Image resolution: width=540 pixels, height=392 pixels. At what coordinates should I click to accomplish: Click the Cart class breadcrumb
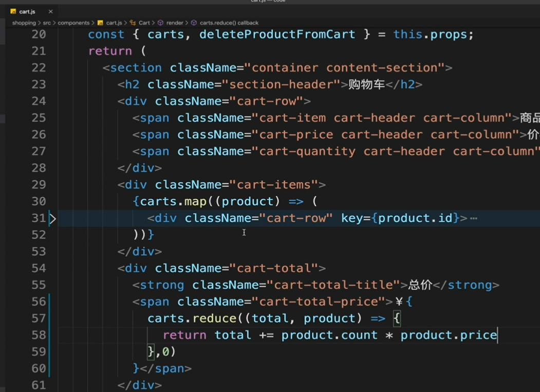tap(144, 23)
